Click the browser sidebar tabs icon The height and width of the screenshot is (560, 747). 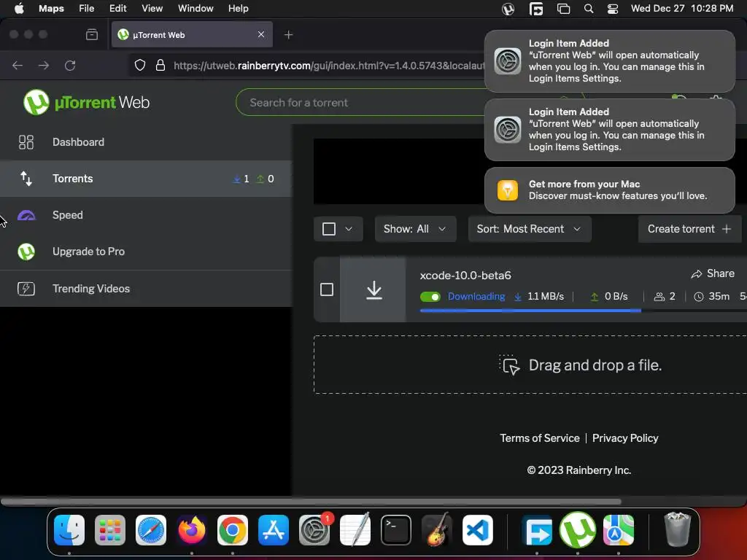pos(92,34)
